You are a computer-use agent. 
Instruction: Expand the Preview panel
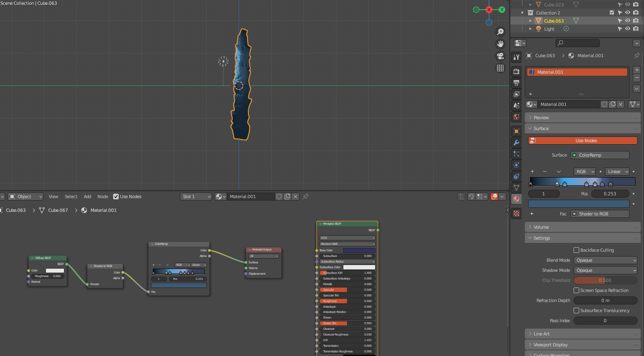point(583,118)
